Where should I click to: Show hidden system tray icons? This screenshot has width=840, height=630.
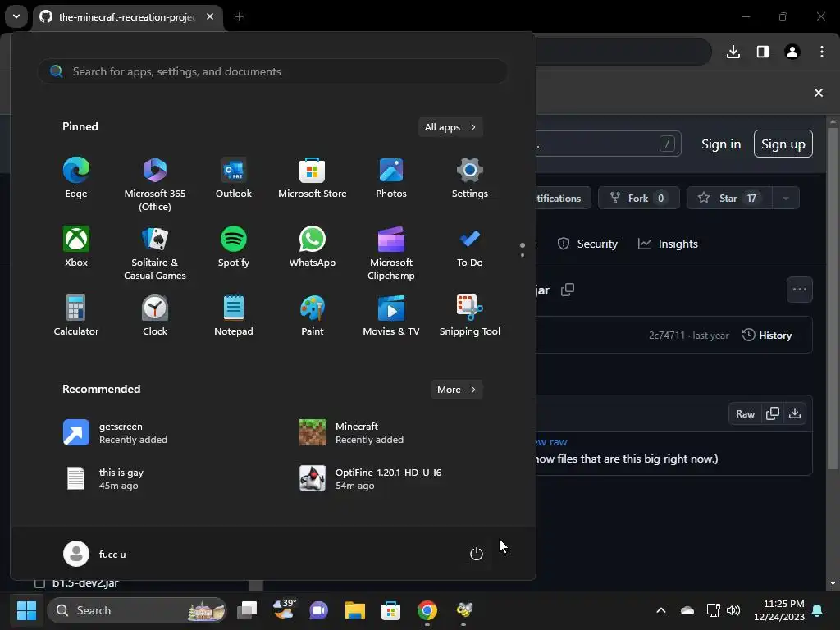(661, 610)
